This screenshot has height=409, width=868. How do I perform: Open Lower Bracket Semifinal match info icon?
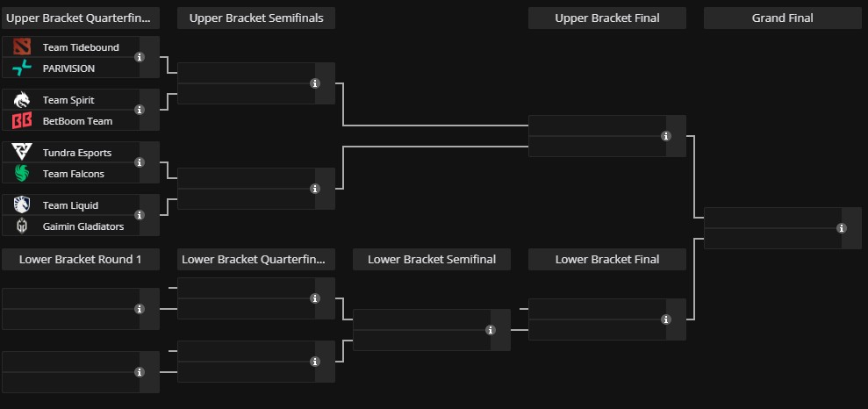491,330
